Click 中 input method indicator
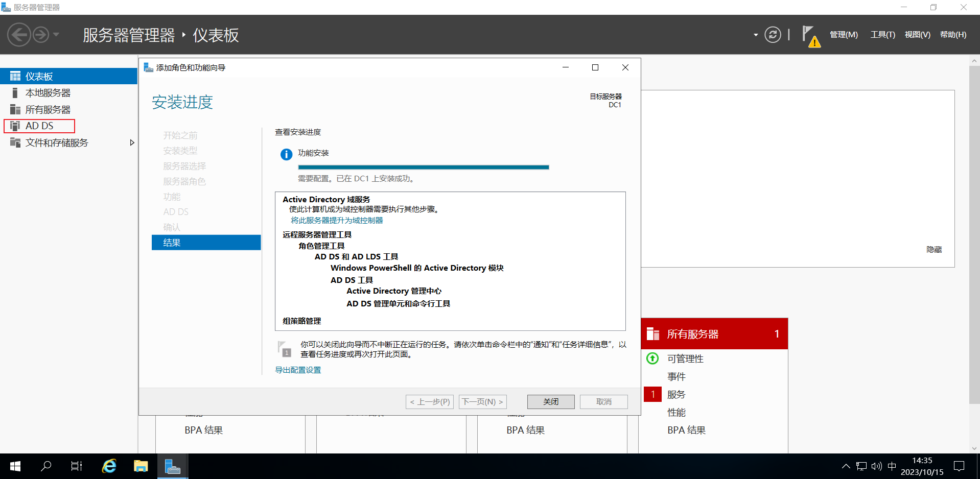Viewport: 980px width, 479px height. [x=892, y=466]
